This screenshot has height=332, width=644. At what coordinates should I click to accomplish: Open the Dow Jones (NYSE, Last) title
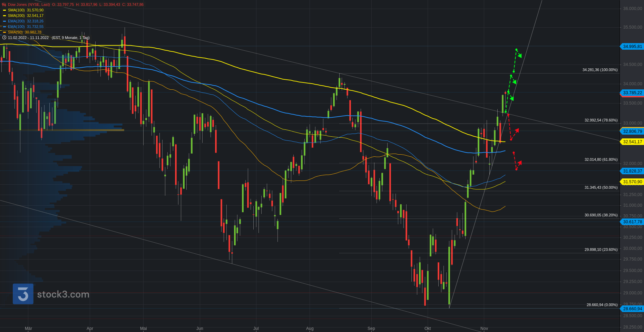29,4
